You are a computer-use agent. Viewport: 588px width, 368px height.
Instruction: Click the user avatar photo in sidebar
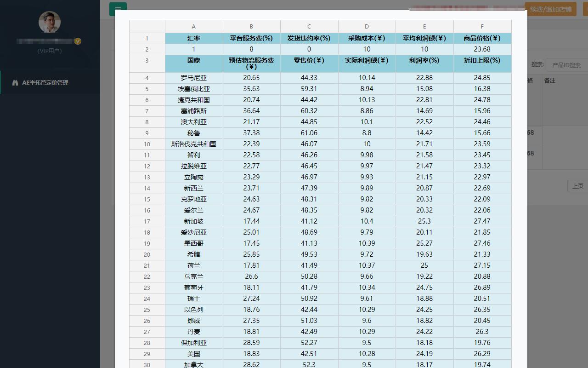(49, 22)
